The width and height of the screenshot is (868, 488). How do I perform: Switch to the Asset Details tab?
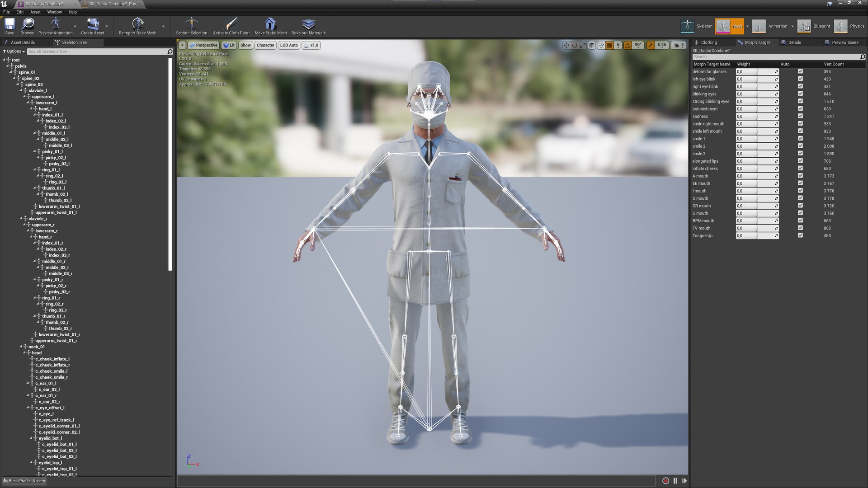pyautogui.click(x=23, y=42)
